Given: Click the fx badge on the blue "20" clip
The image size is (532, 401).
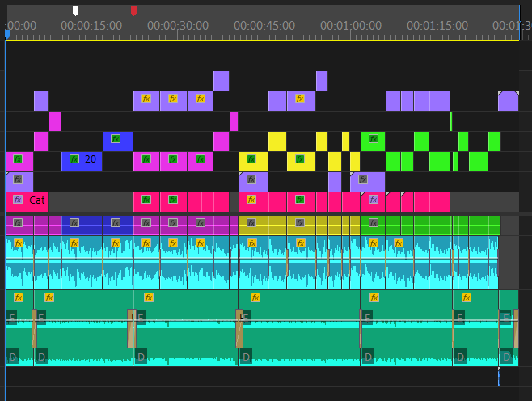Looking at the screenshot, I should click(x=74, y=158).
